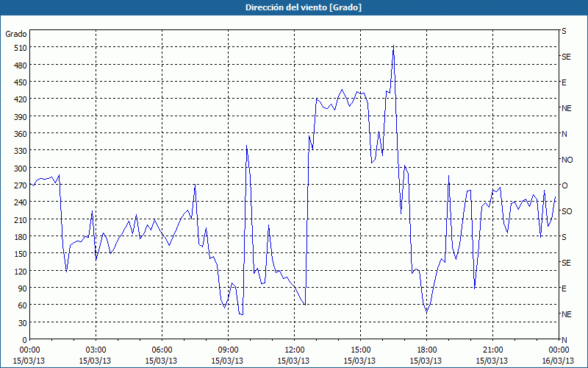Screen dimensions: 588x368
Task: Select the y-axis value "390"
Action: 21,117
